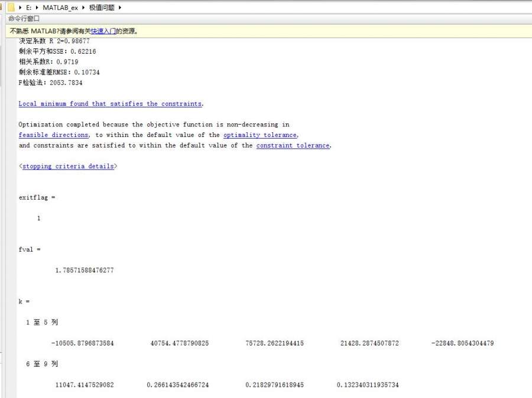The width and height of the screenshot is (532, 398).
Task: Click the '1 至 5 列' column header
Action: click(42, 322)
